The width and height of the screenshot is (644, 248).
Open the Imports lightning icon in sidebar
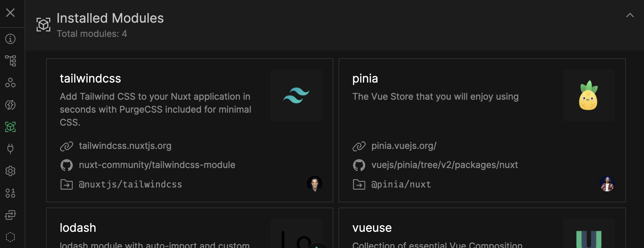point(10,105)
